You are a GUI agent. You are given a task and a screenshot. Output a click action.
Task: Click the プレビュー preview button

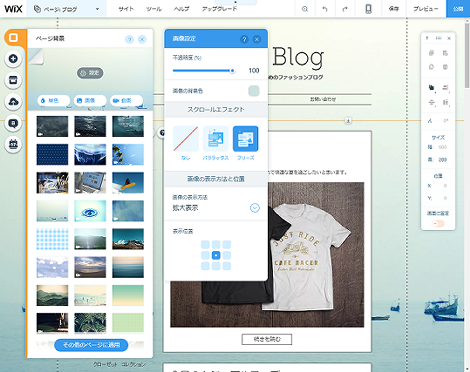tap(426, 9)
